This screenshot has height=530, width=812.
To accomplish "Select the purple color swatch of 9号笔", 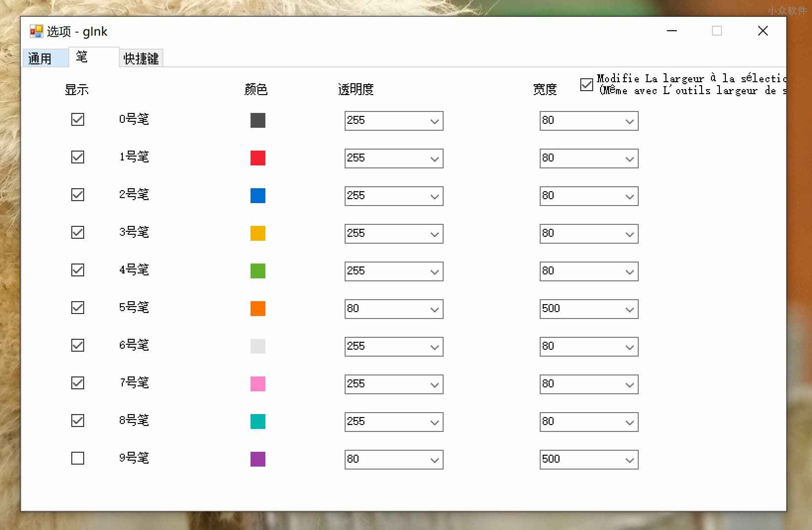I will point(257,459).
